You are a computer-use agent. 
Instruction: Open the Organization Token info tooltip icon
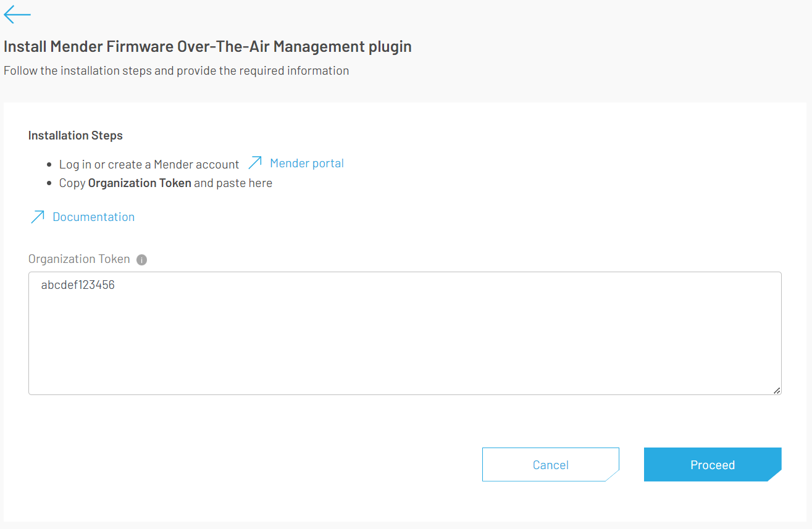tap(141, 259)
